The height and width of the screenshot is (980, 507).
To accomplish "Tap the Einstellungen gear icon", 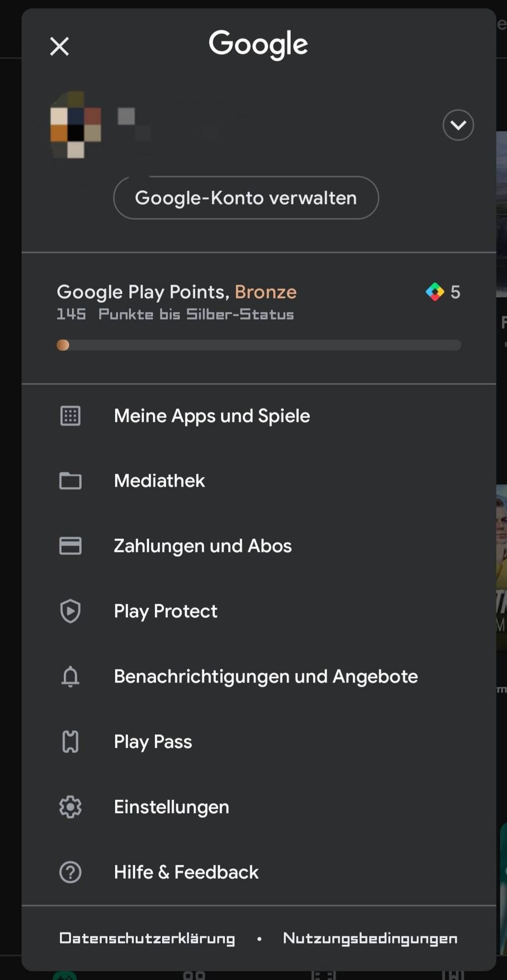I will [x=70, y=807].
